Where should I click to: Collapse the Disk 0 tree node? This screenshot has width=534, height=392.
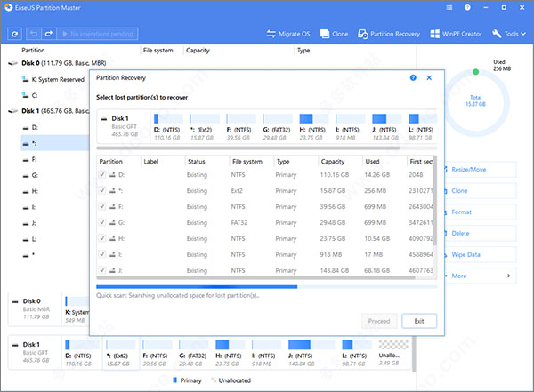[x=12, y=65]
